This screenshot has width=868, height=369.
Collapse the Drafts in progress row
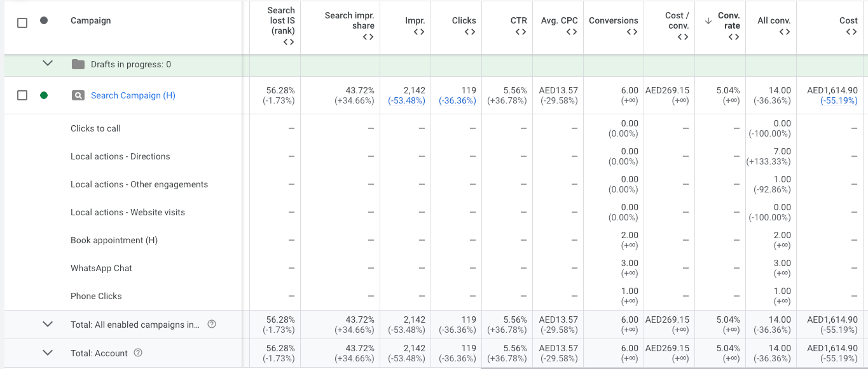coord(47,64)
